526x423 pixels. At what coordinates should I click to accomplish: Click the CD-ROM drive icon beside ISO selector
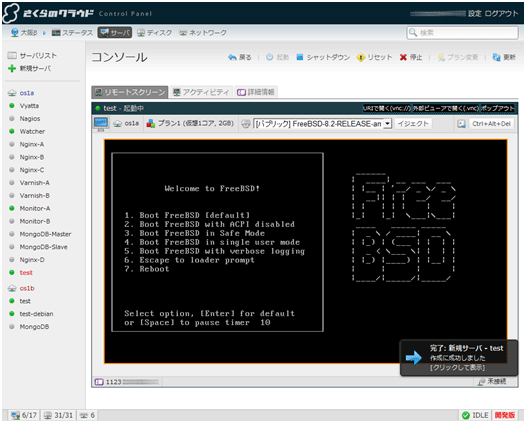pos(246,124)
